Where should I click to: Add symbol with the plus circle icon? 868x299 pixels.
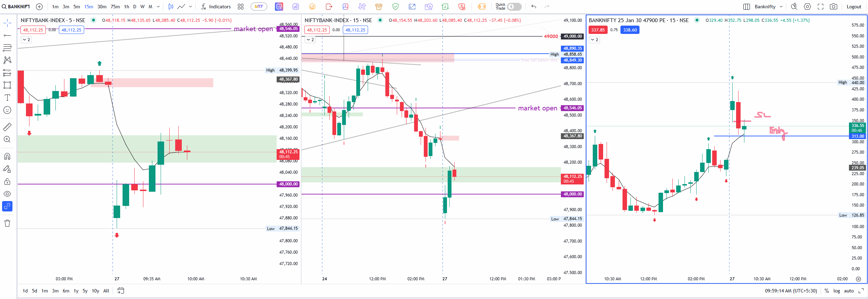[39, 7]
